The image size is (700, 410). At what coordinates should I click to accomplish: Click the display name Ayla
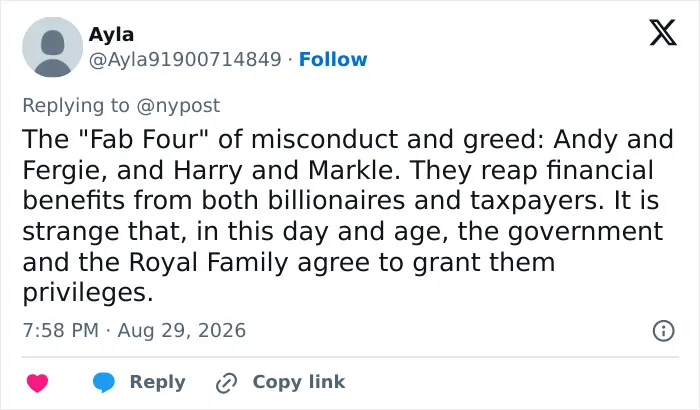[111, 34]
